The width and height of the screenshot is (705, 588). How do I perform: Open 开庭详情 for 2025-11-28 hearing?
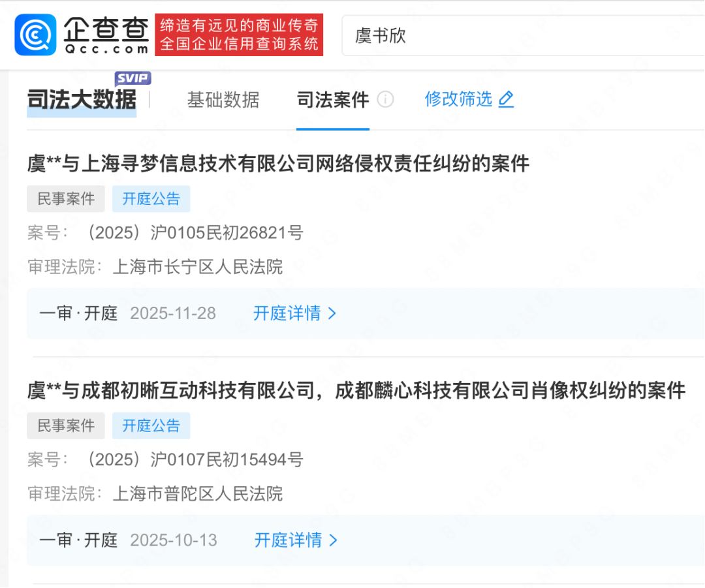[294, 313]
